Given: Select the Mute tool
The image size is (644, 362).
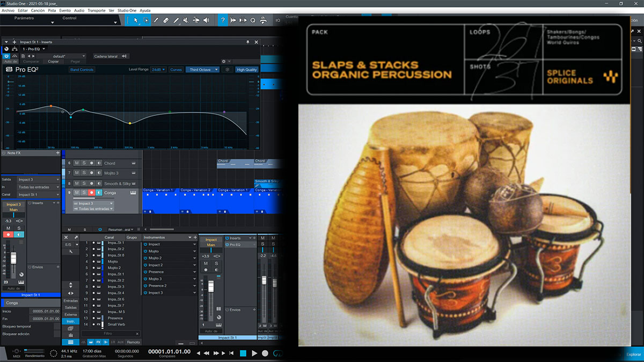Looking at the screenshot, I should [185, 20].
